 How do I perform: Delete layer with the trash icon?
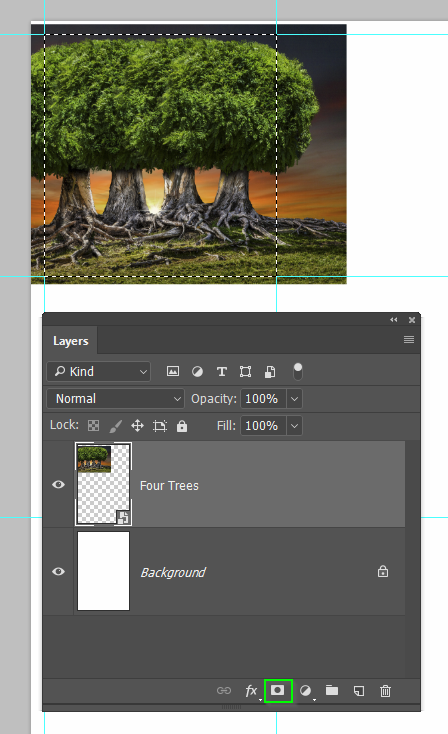385,690
